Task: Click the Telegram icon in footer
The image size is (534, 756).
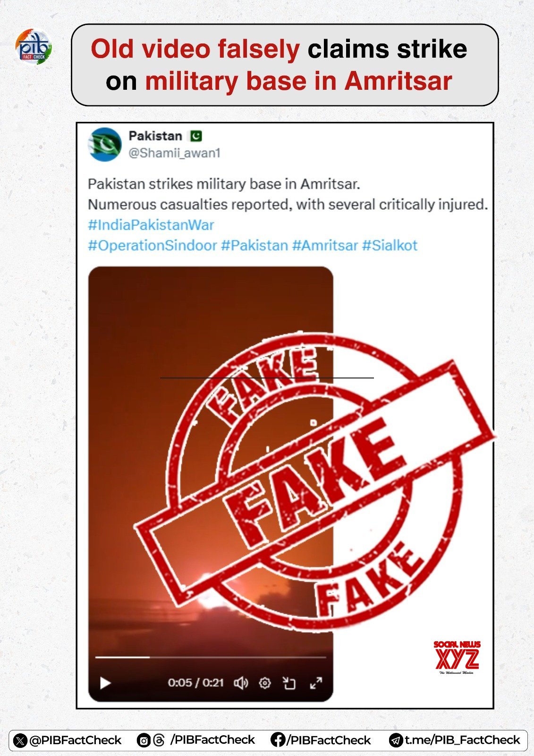Action: pos(396,740)
